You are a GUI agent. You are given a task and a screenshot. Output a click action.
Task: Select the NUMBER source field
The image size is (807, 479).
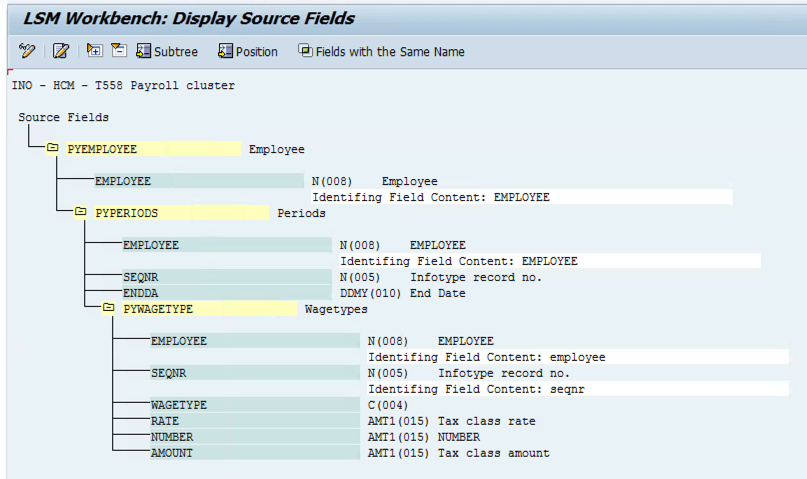point(255,437)
